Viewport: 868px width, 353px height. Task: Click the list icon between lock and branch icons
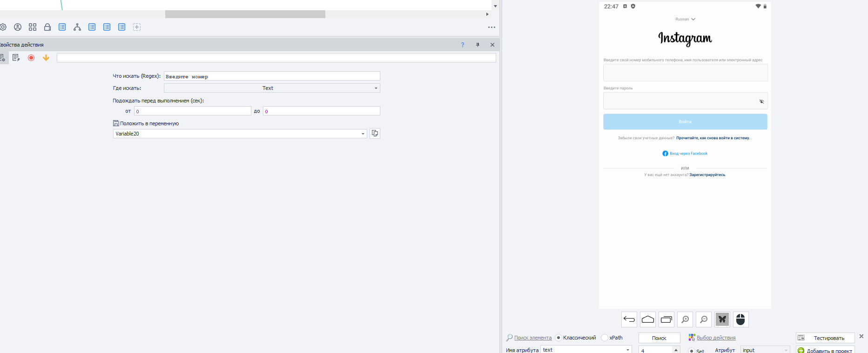click(x=62, y=27)
